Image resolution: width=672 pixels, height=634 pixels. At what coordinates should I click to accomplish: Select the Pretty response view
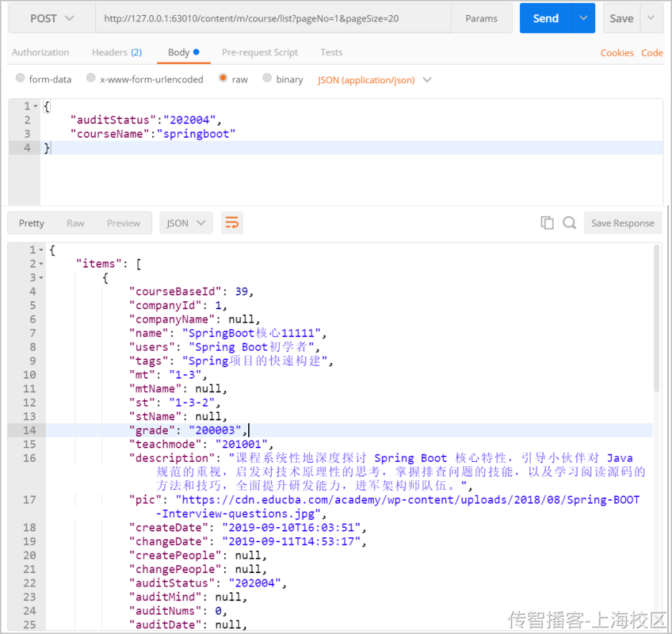point(32,223)
